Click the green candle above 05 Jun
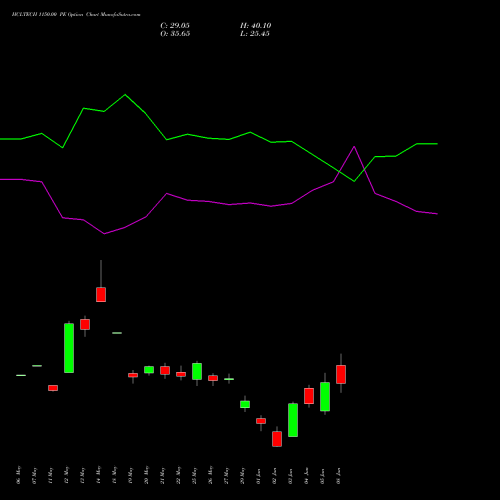 coord(325,397)
